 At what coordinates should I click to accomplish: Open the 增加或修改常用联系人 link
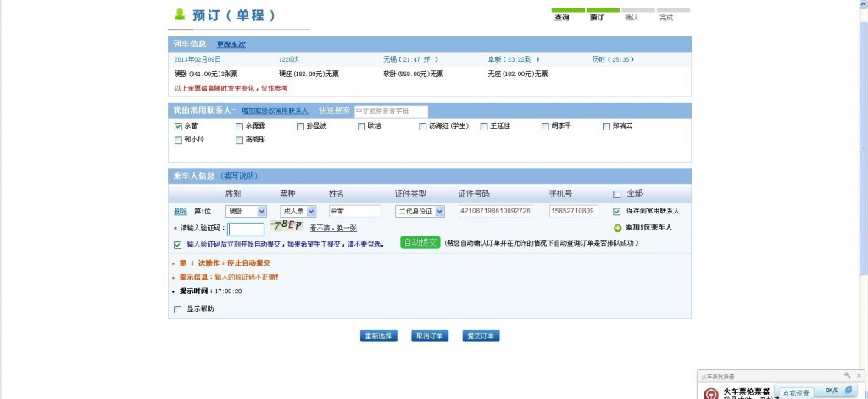pos(275,111)
